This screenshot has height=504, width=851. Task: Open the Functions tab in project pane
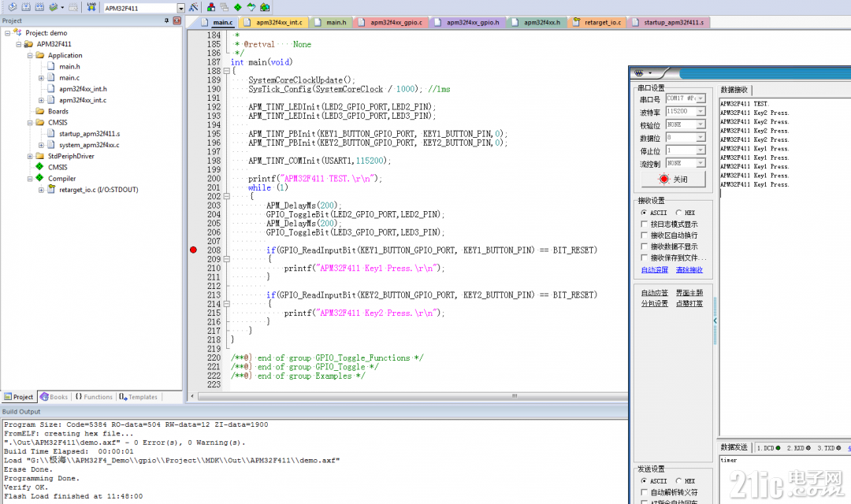pyautogui.click(x=94, y=397)
